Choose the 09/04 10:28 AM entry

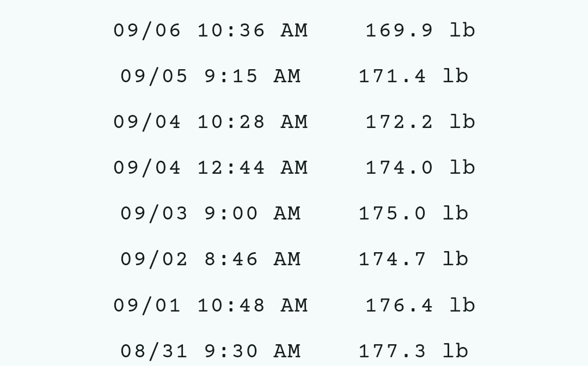click(x=210, y=122)
